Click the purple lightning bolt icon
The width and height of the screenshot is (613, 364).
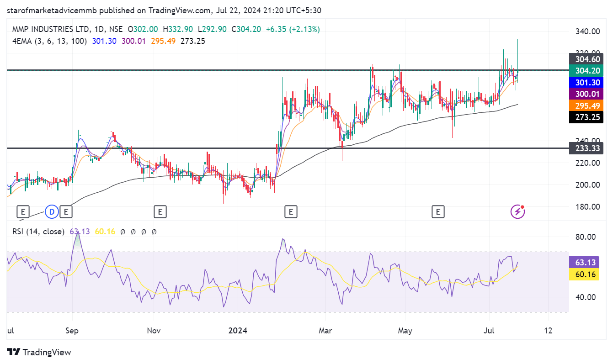point(517,211)
